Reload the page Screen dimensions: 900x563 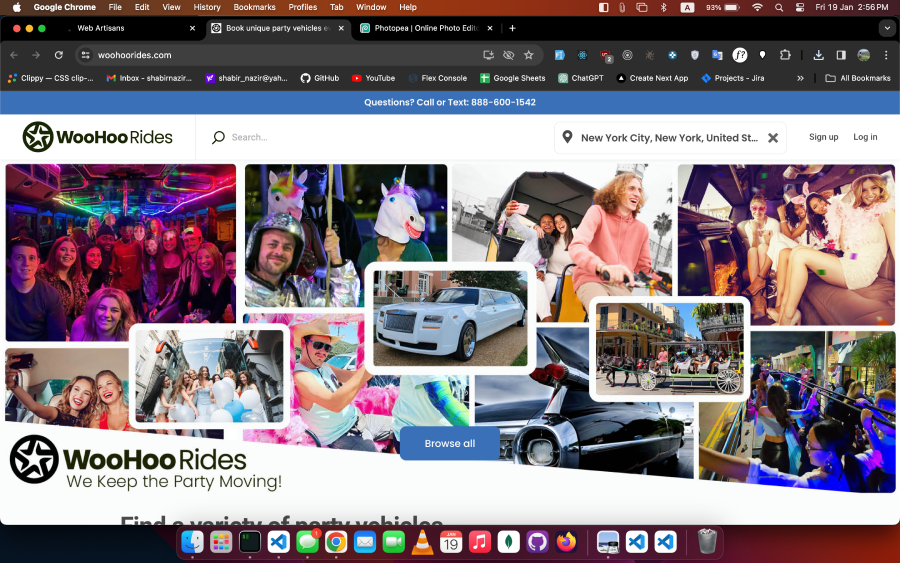[59, 55]
